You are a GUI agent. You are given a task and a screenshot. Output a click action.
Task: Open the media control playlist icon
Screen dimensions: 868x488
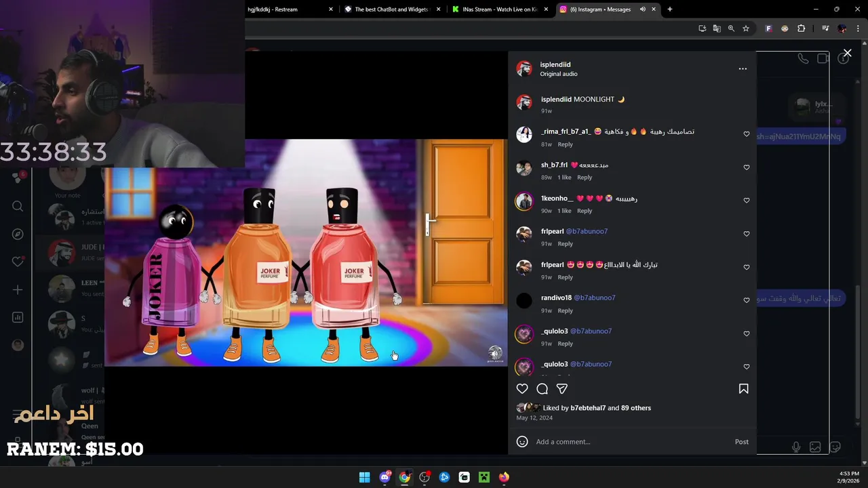825,28
